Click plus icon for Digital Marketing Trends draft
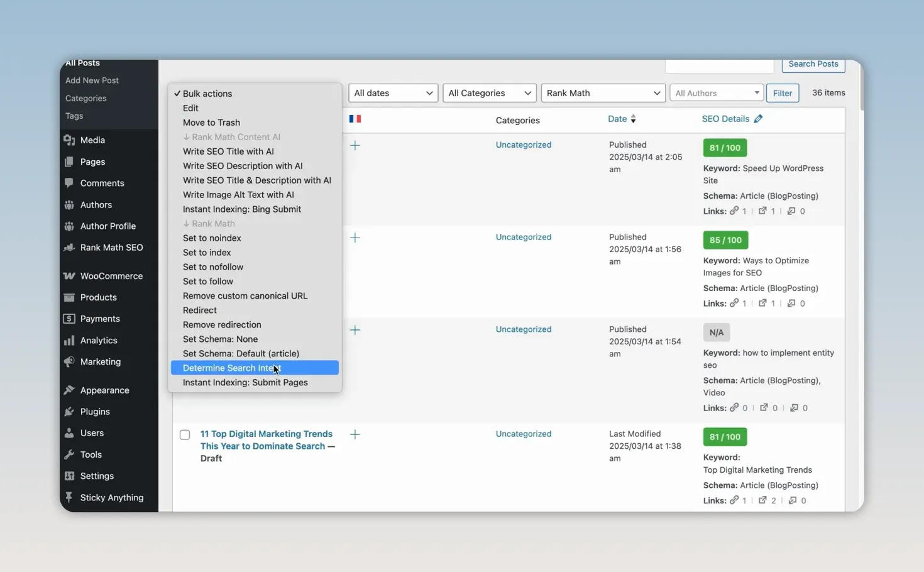The width and height of the screenshot is (924, 572). [x=355, y=434]
